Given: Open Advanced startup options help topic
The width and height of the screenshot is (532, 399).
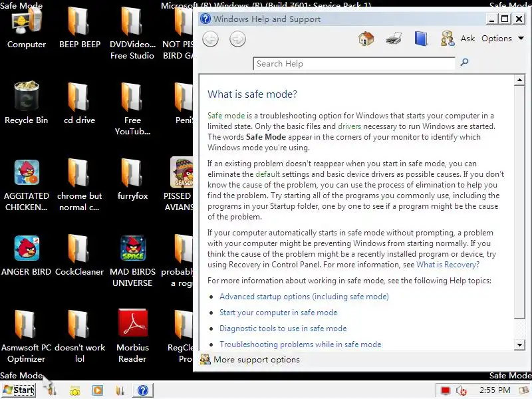Looking at the screenshot, I should (x=304, y=297).
